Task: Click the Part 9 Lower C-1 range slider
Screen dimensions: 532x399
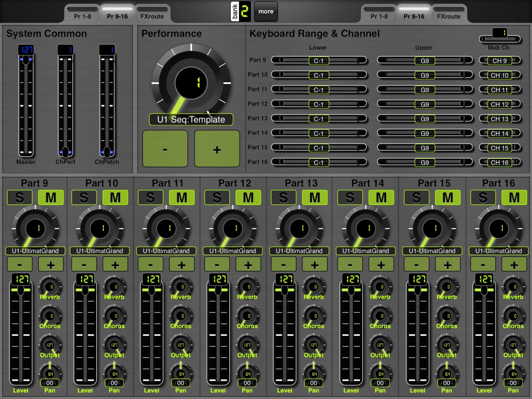Action: tap(319, 61)
